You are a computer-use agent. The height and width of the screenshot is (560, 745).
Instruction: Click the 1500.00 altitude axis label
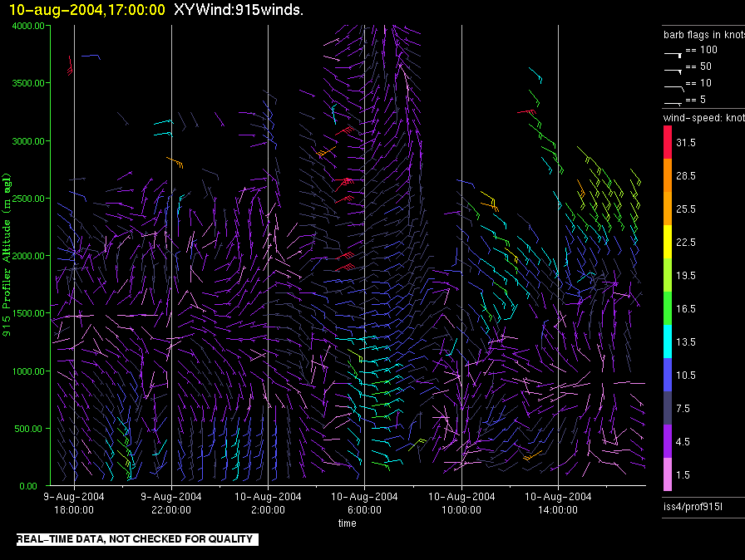tap(28, 313)
